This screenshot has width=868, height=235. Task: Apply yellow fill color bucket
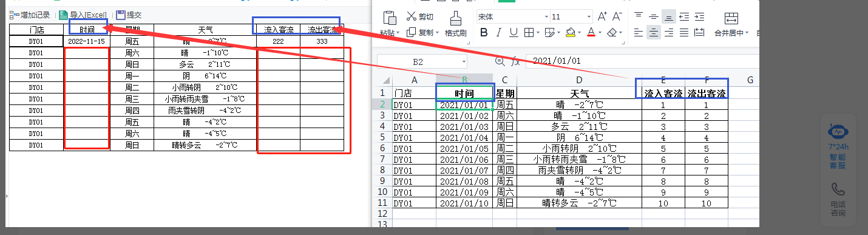coord(570,32)
